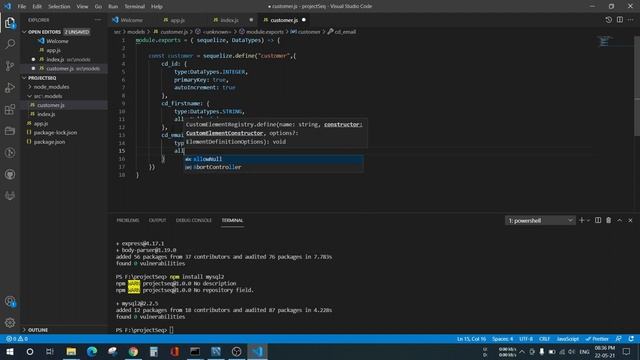
Task: Click the Explorer more actions ellipsis
Action: point(98,20)
